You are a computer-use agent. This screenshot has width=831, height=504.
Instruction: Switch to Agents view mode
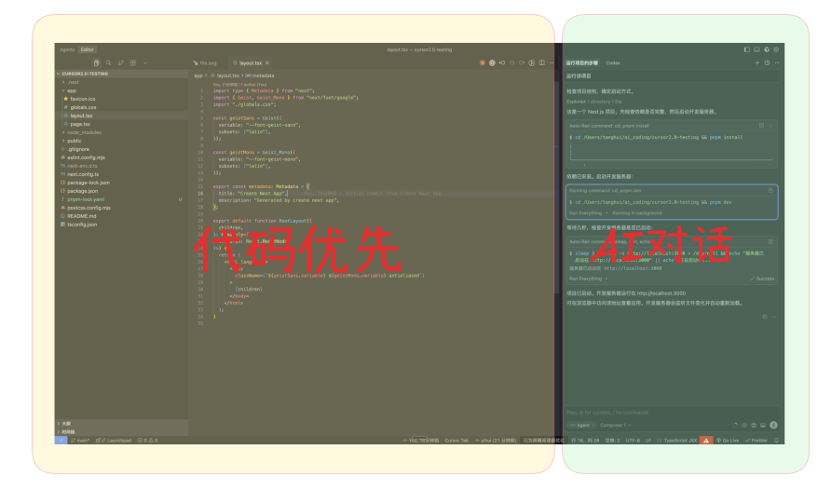click(x=67, y=49)
